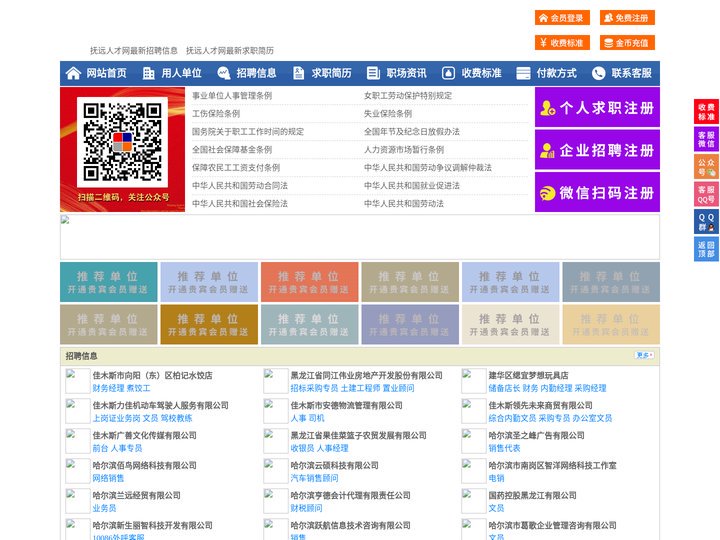720x540 pixels.
Task: Click the logo of 佳木斯市向阳（东）区柏记水饺店
Action: click(x=78, y=381)
